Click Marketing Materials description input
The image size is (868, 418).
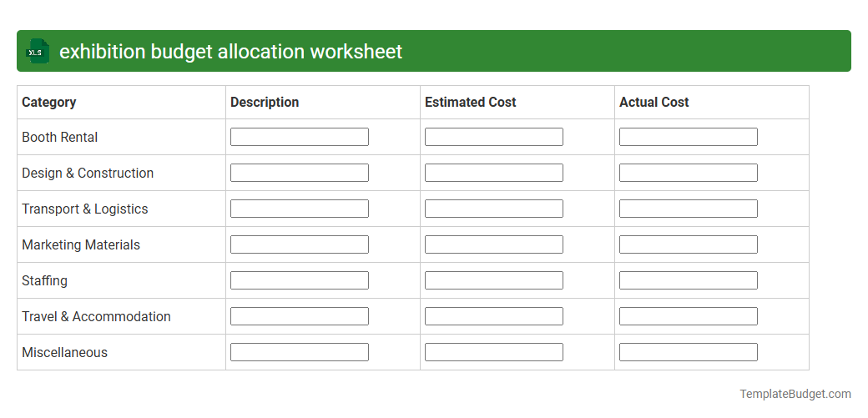(300, 244)
